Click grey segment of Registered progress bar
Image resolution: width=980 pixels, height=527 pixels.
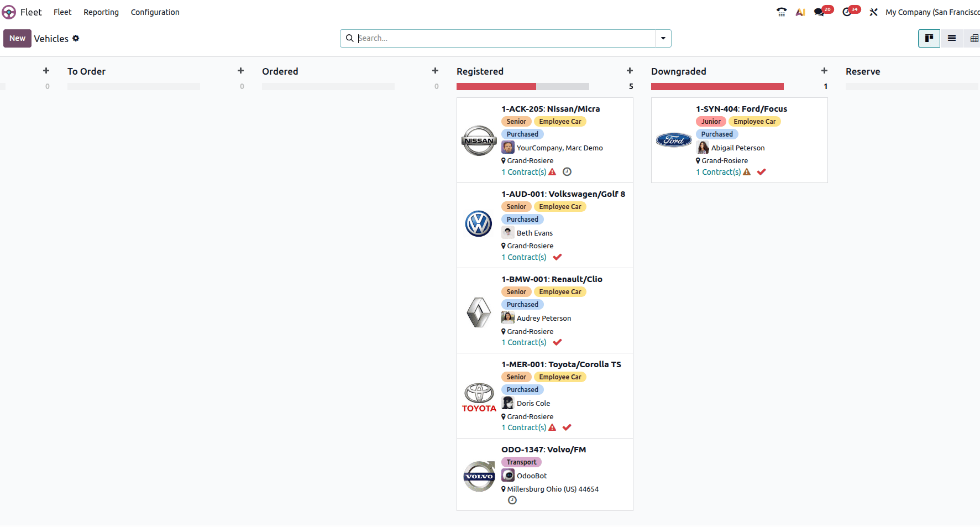[x=563, y=86]
